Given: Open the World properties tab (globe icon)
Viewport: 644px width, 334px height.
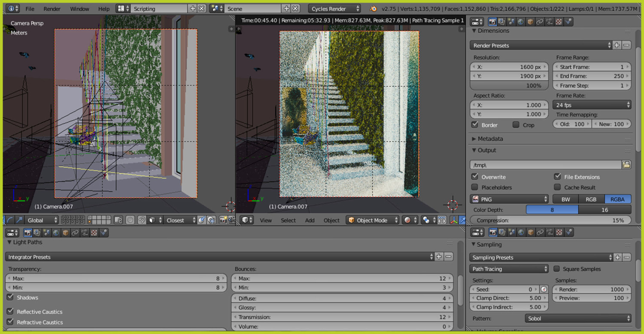Looking at the screenshot, I should (520, 21).
